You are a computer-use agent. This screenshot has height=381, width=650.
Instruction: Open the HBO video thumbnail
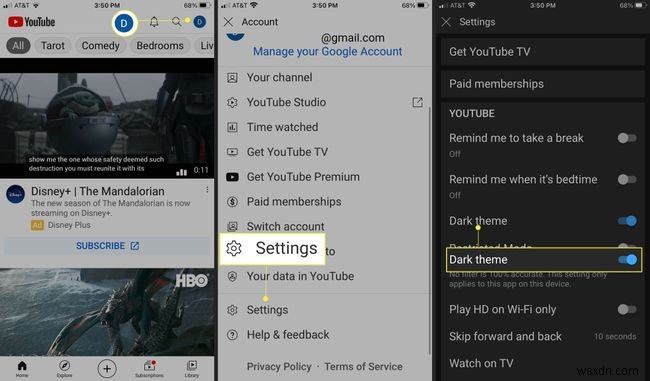point(107,312)
